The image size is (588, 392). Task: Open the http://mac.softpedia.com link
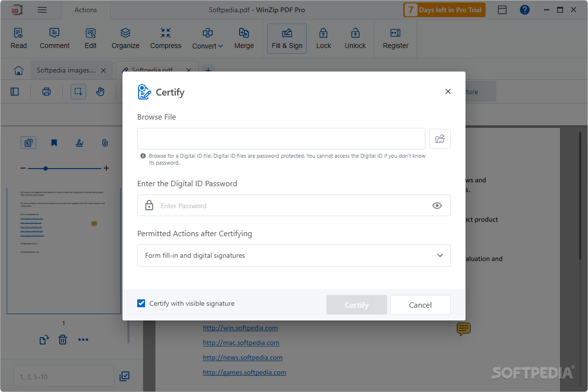pos(242,343)
